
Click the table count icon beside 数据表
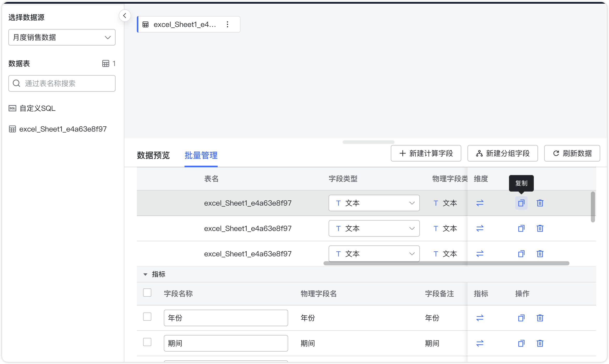point(106,63)
